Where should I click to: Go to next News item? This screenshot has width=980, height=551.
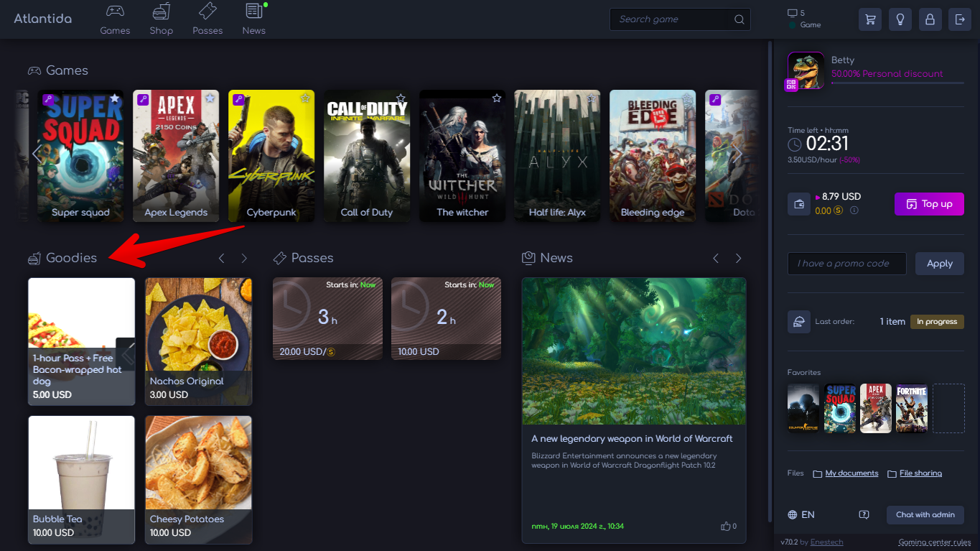click(x=738, y=258)
